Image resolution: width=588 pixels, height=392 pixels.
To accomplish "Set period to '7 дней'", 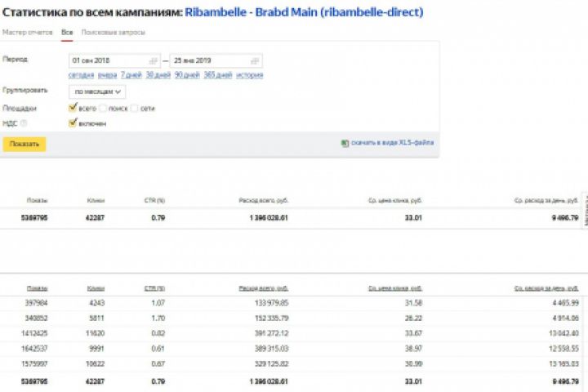I will [131, 75].
